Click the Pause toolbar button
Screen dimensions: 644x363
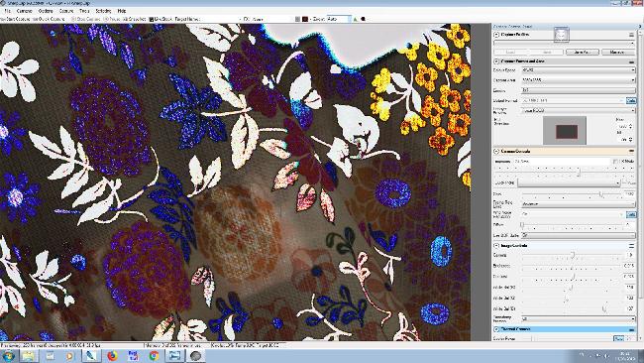(112, 19)
